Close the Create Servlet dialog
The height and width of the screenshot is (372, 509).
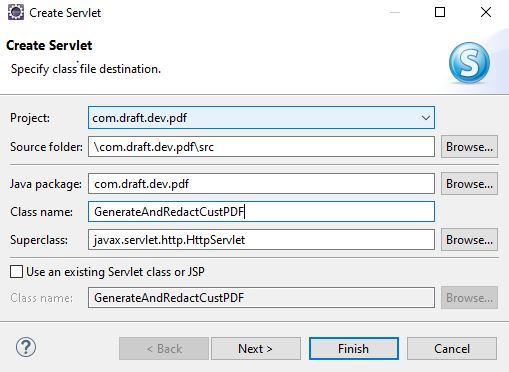coord(486,12)
